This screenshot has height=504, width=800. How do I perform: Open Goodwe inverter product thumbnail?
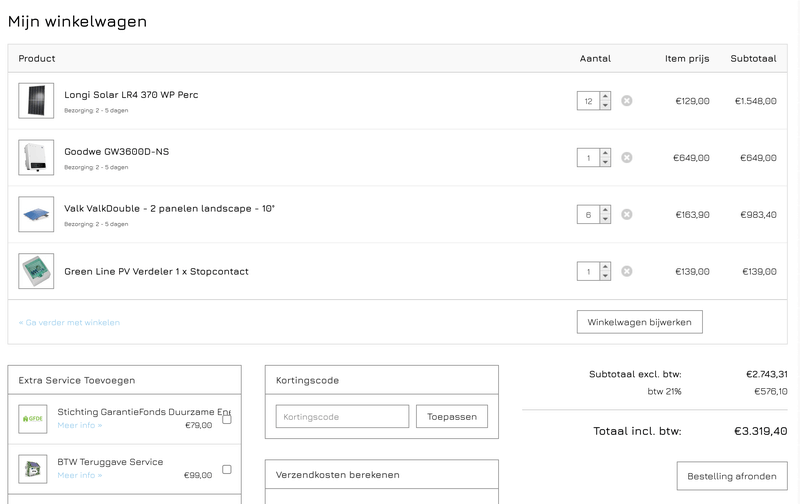[36, 158]
